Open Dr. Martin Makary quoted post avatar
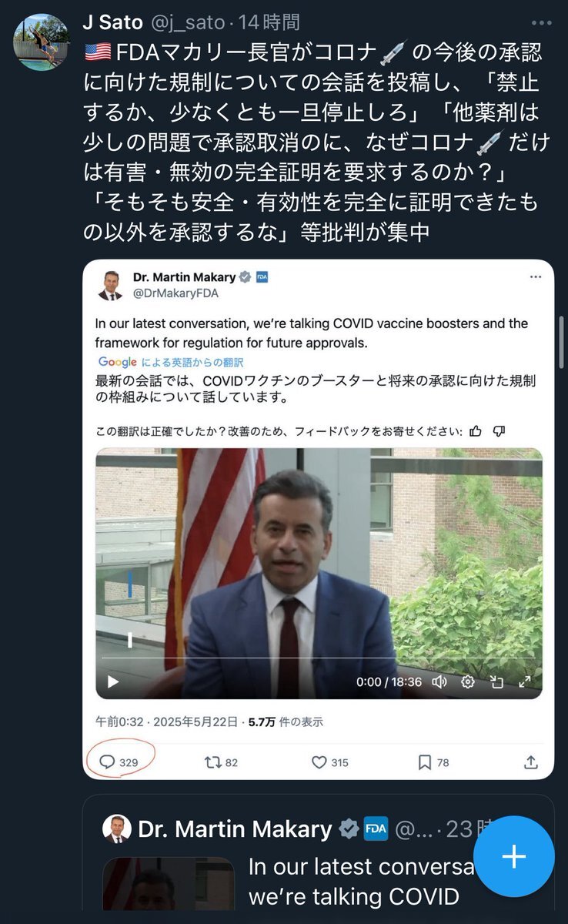Screen dimensions: 568x924 [x=118, y=829]
